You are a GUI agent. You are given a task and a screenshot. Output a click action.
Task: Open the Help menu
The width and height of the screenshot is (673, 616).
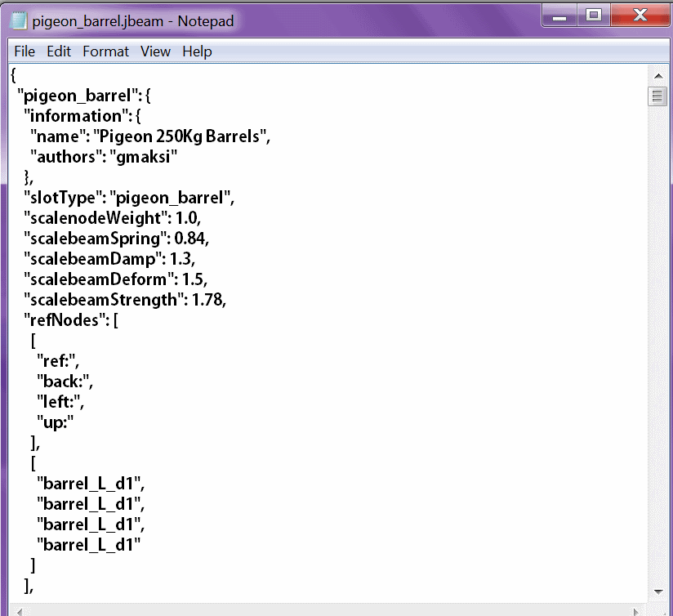[x=197, y=51]
